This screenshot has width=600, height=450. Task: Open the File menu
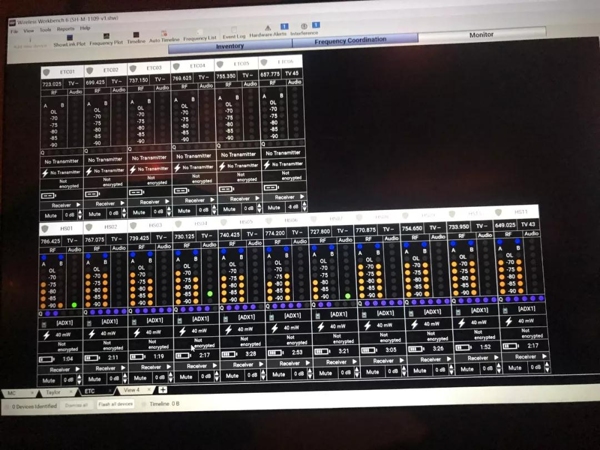point(14,31)
